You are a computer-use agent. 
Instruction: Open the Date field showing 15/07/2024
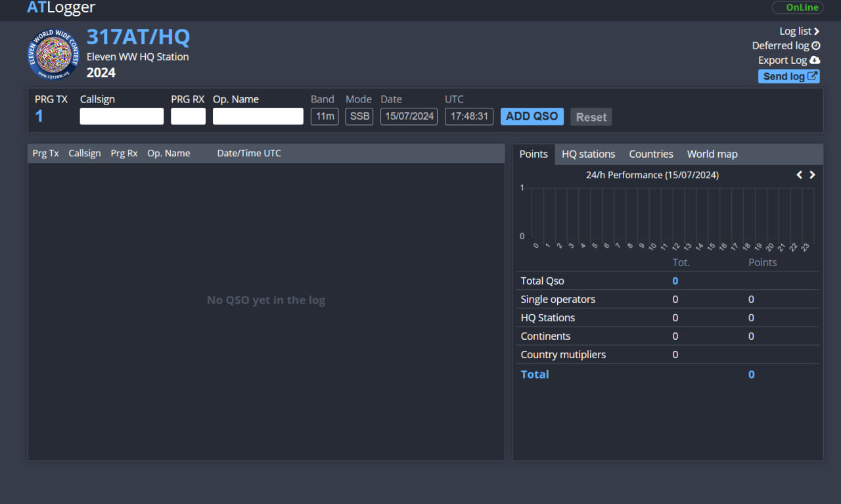(x=409, y=116)
